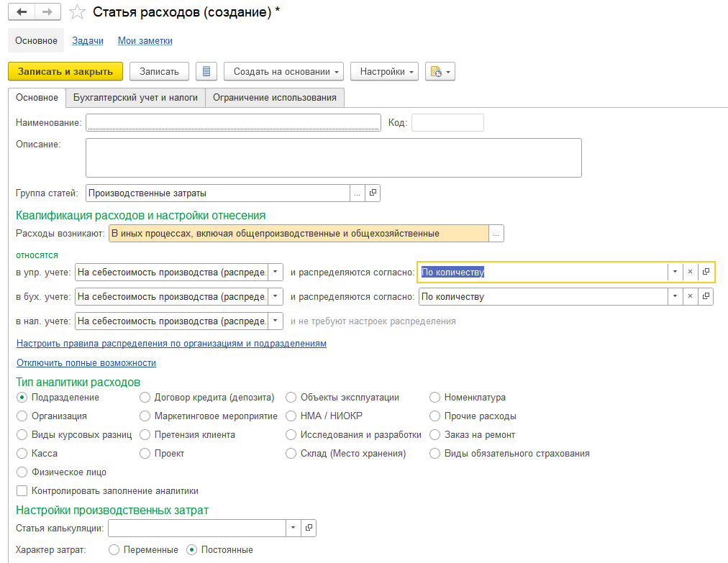728x563 pixels.
Task: Open the Статья калькуляции linked item icon
Action: click(x=309, y=528)
